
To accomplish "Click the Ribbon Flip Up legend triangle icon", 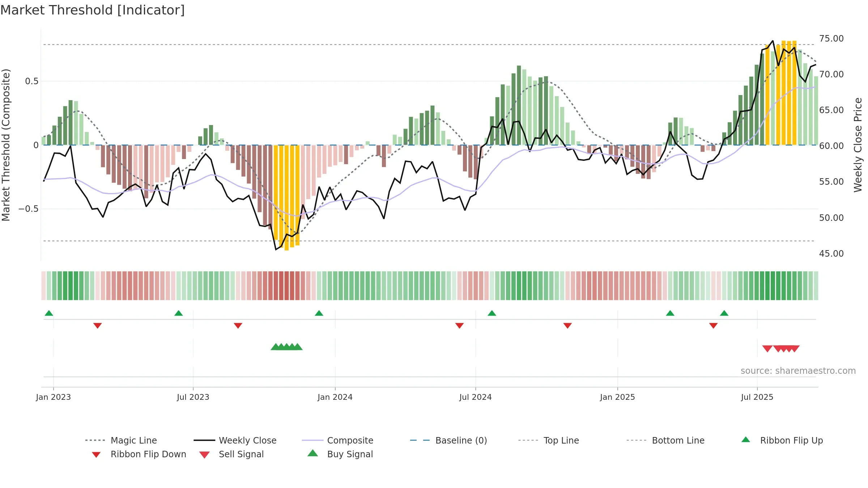I will (x=746, y=440).
